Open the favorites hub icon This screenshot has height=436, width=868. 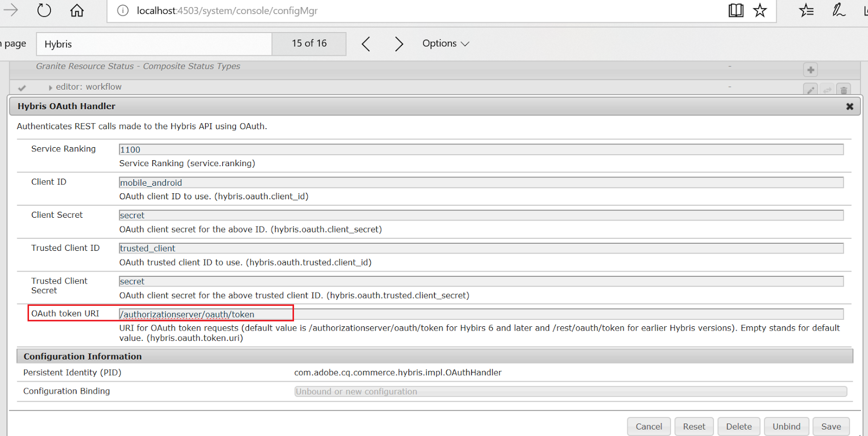(x=806, y=10)
